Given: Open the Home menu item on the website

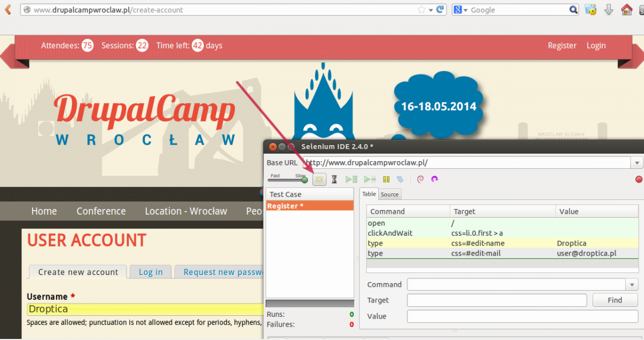Looking at the screenshot, I should (44, 211).
